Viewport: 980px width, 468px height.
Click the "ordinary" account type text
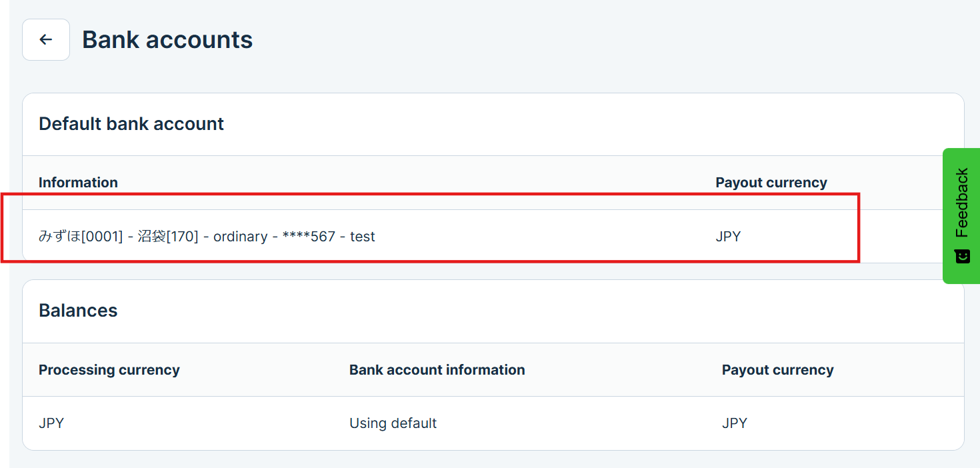(240, 237)
